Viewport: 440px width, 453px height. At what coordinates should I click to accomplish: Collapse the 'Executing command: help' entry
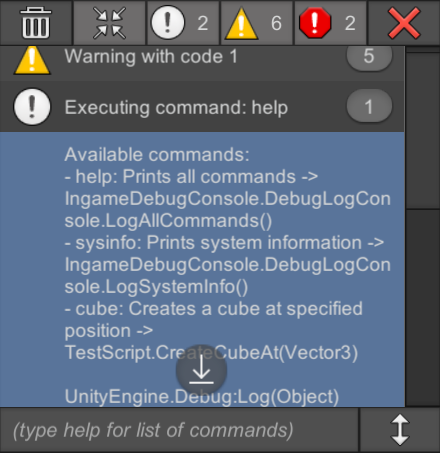tap(202, 107)
